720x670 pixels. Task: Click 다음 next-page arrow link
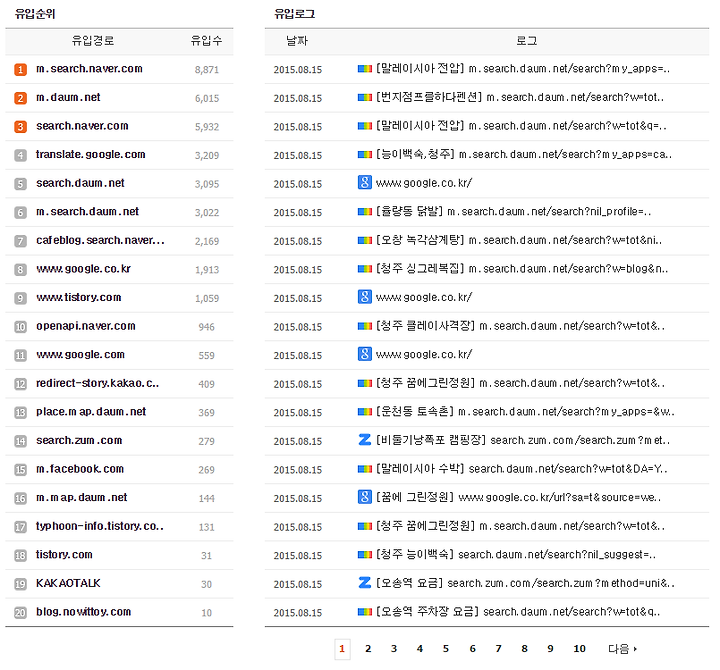[x=622, y=649]
